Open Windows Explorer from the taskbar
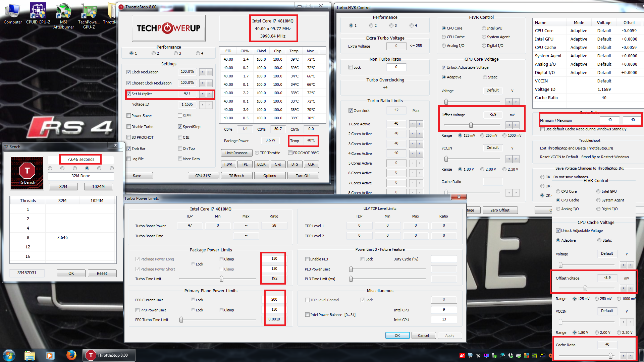Viewport: 644px width, 362px height. point(30,355)
